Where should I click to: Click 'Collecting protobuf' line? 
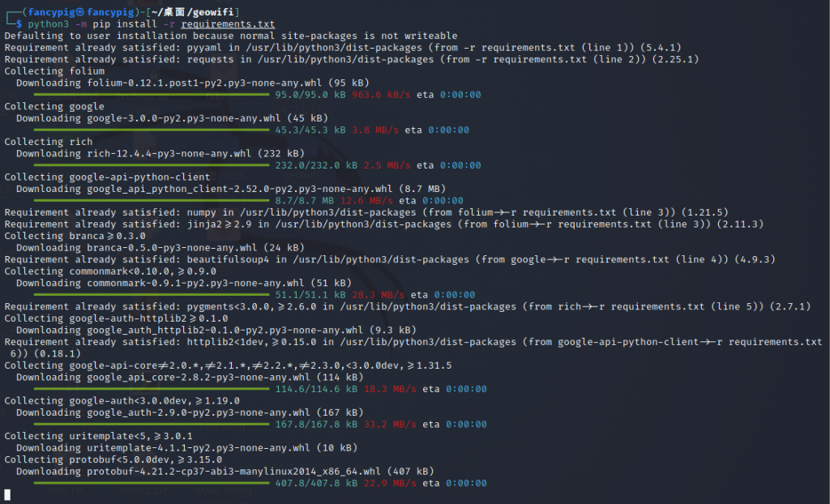[113, 459]
